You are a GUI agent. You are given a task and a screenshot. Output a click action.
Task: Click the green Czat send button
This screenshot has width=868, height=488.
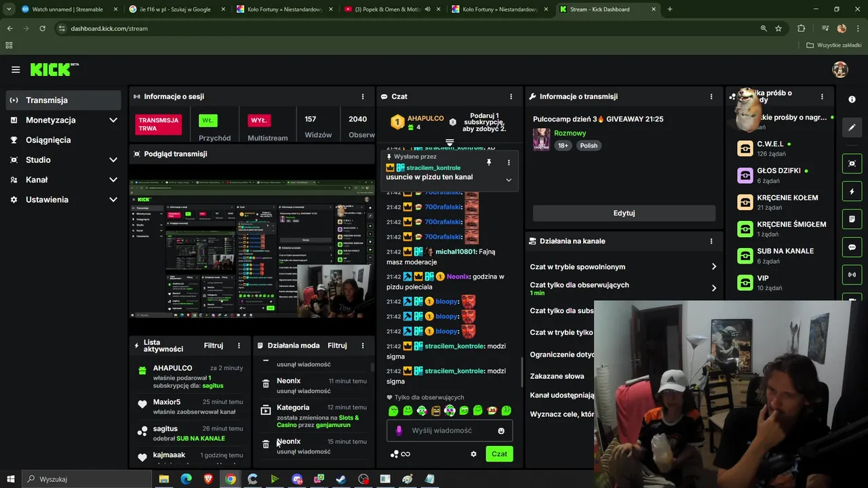[499, 454]
